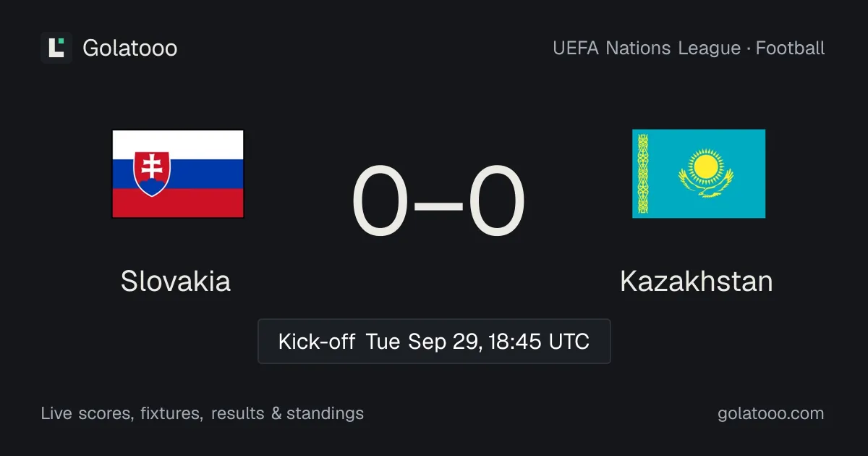Click Slovakia's score digit 0
Image resolution: width=868 pixels, height=456 pixels.
[x=380, y=202]
